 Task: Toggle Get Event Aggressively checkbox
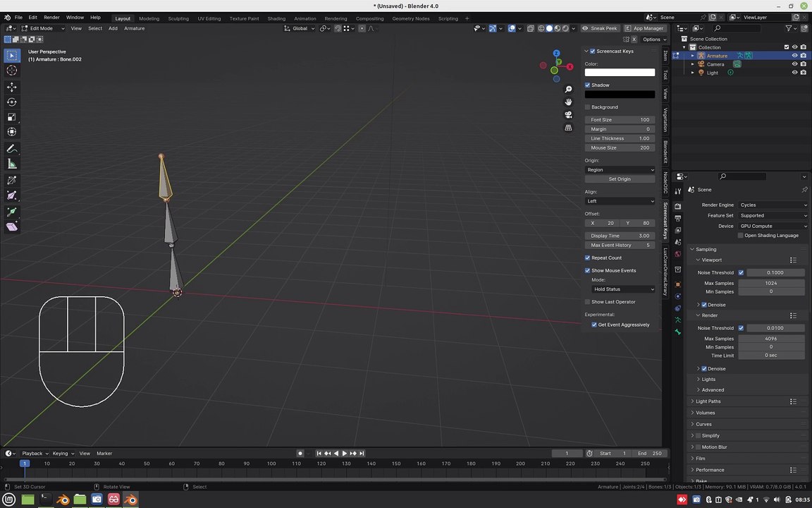594,325
